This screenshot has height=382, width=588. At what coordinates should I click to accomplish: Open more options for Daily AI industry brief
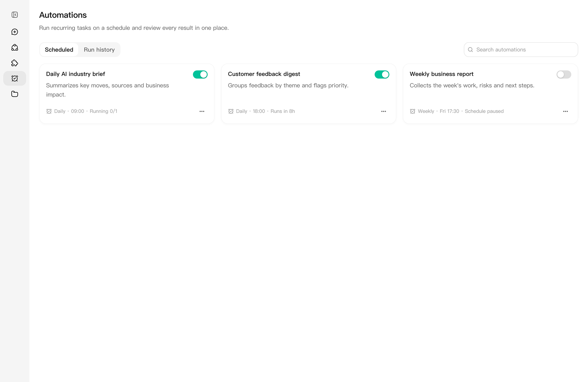click(x=202, y=111)
